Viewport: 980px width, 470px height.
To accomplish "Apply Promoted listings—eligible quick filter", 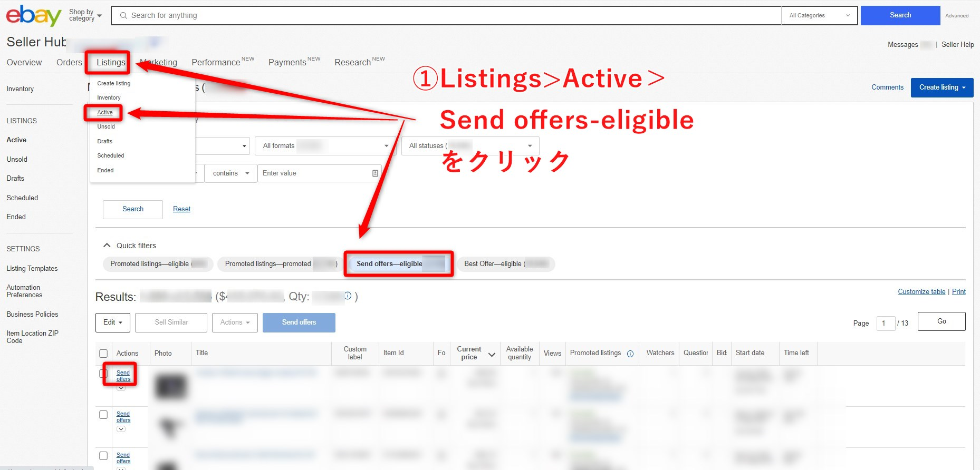I will click(158, 264).
